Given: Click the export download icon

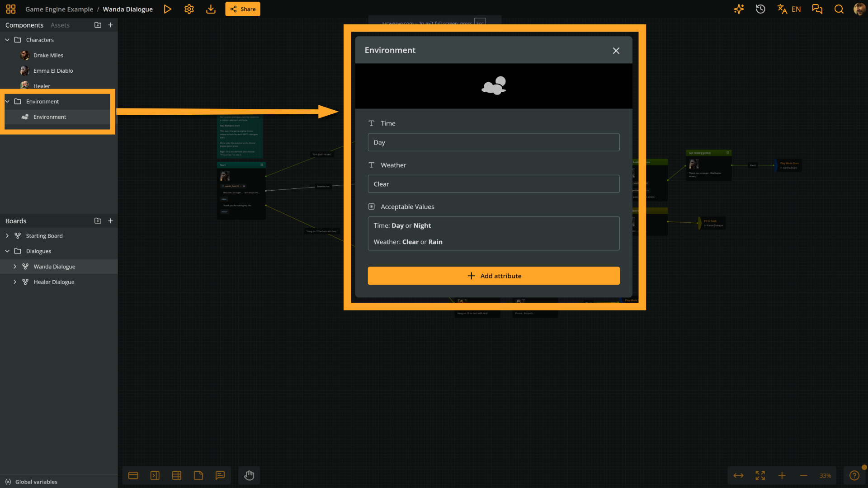Looking at the screenshot, I should click(211, 9).
